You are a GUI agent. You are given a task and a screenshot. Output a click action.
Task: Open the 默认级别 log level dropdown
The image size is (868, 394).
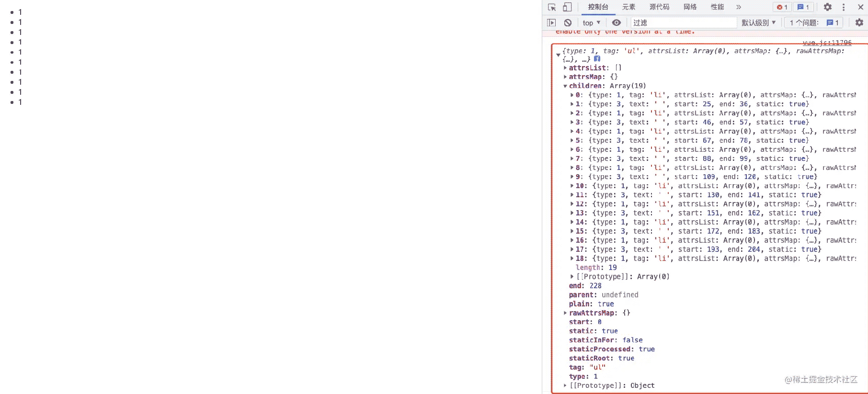click(x=758, y=23)
